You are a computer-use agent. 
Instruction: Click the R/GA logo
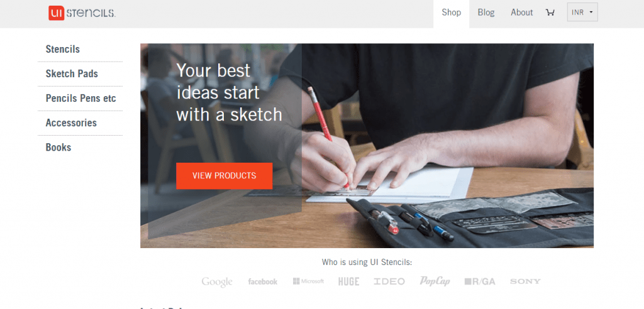[x=480, y=281]
